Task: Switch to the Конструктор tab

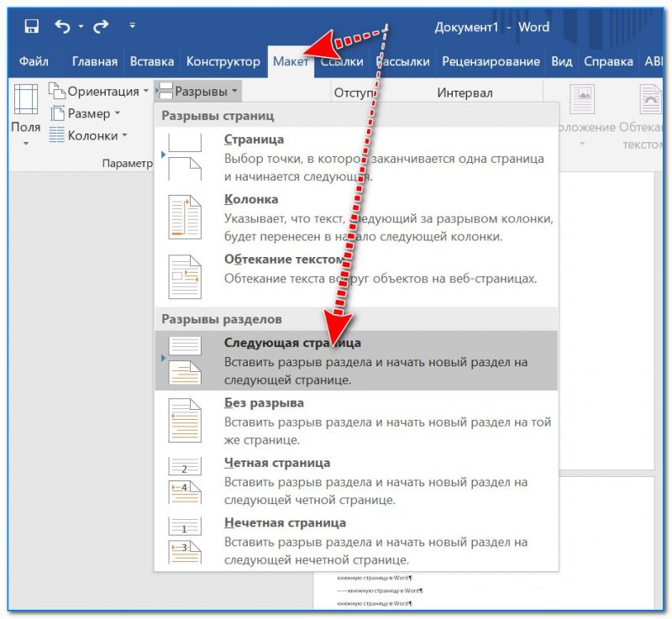Action: click(x=223, y=61)
